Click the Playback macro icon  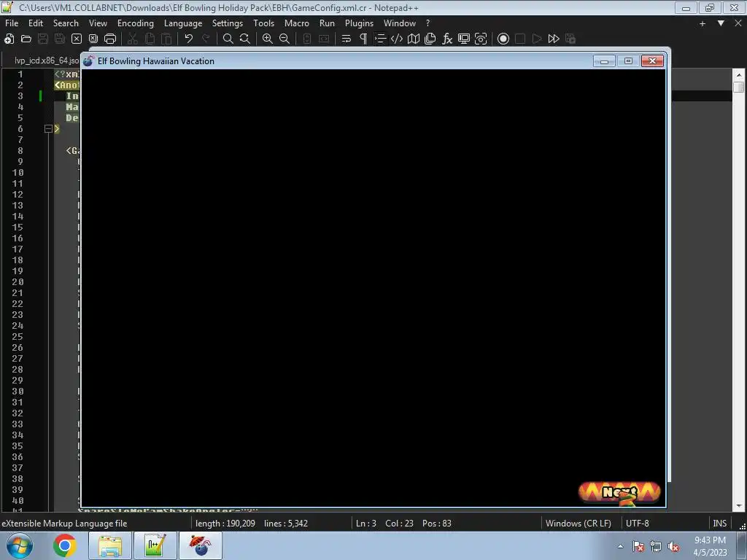click(x=537, y=39)
